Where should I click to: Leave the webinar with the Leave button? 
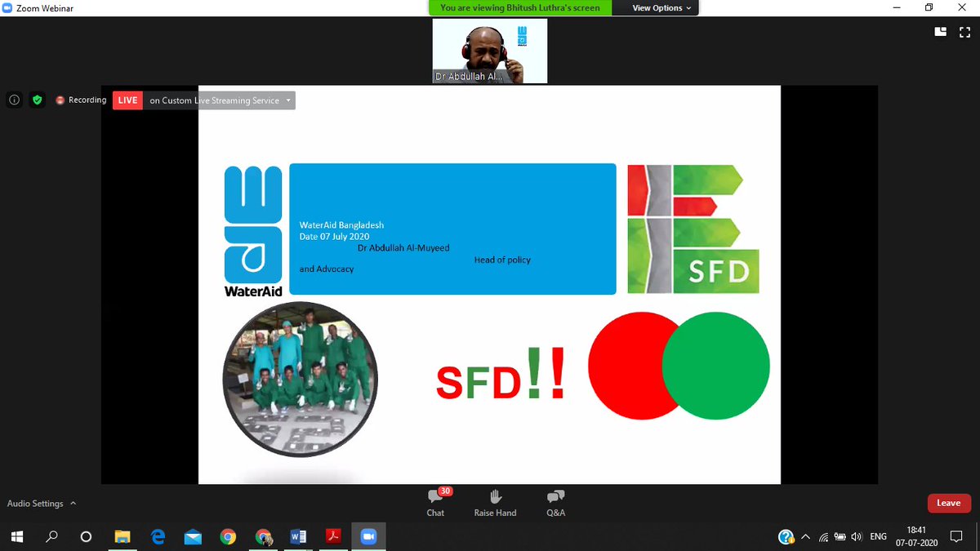[948, 503]
